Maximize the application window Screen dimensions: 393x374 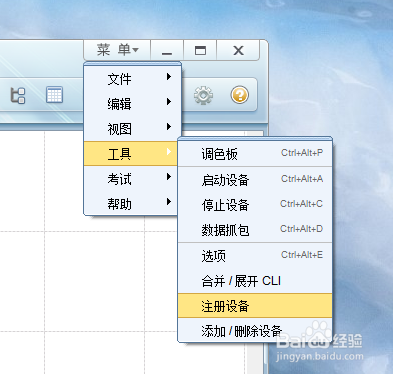200,50
